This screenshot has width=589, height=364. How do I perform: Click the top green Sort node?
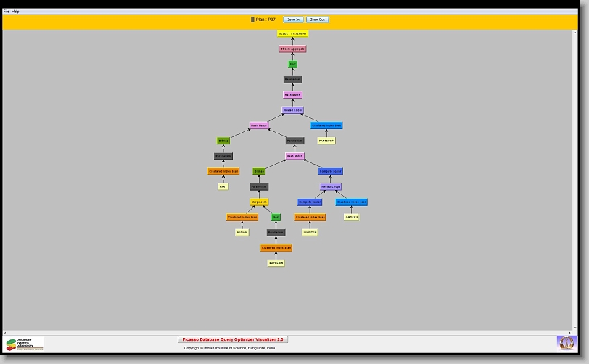pos(292,65)
